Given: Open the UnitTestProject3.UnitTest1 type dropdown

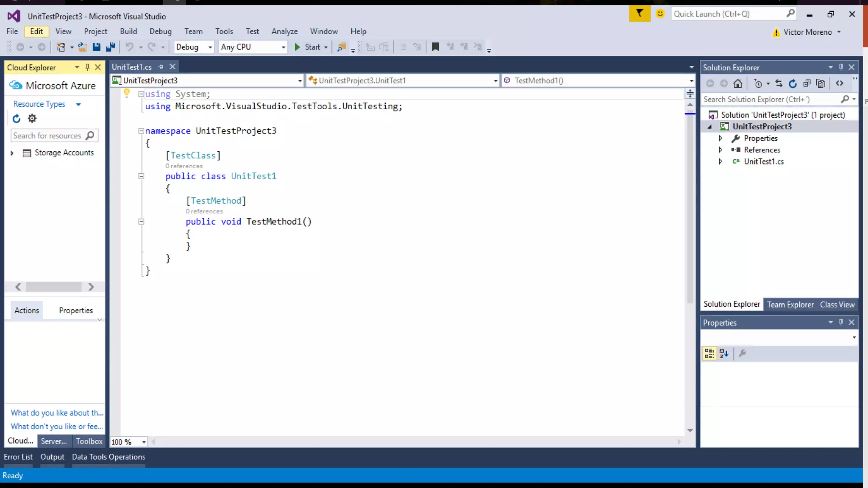Looking at the screenshot, I should point(403,80).
